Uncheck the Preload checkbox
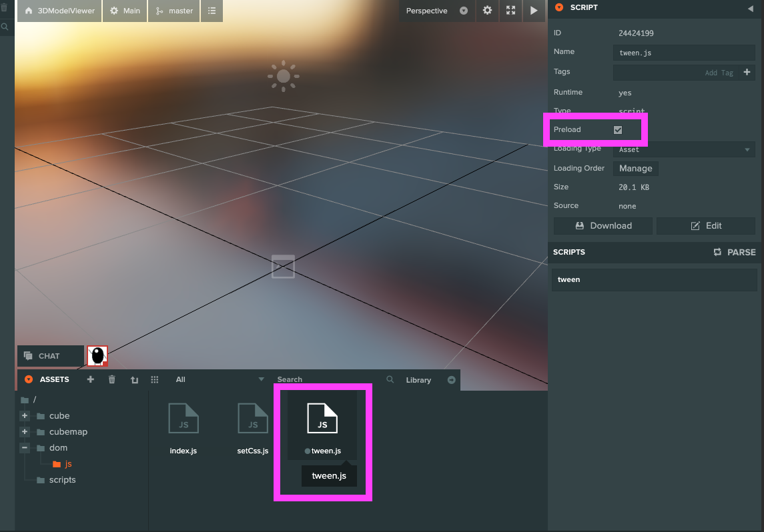The width and height of the screenshot is (764, 532). coord(618,130)
